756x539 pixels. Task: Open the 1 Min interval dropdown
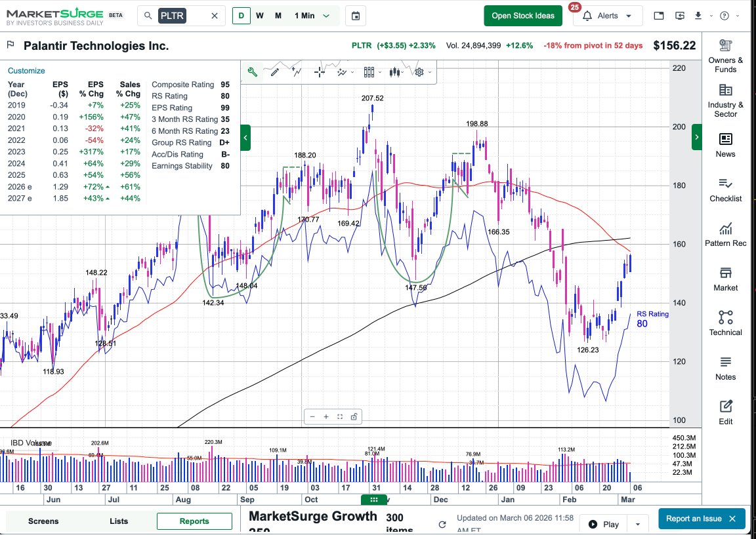click(x=313, y=14)
